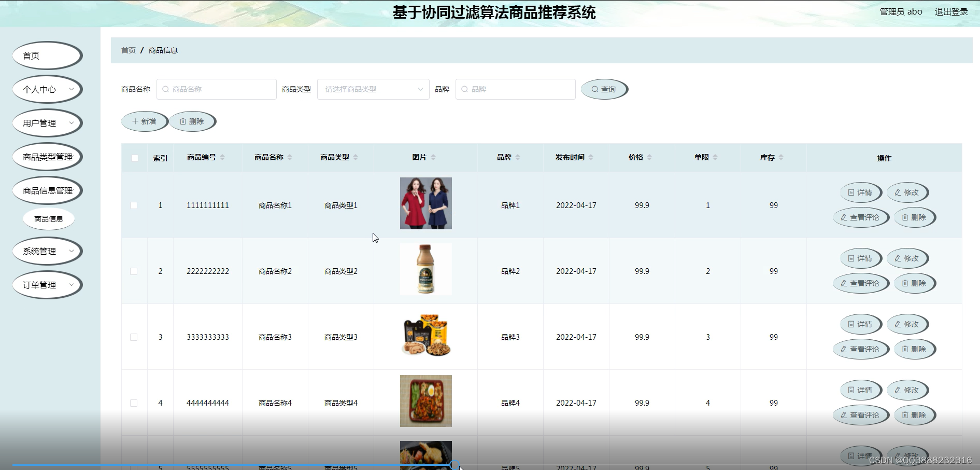Open the 商品名称1 clothing thumbnail
The image size is (980, 470).
coord(426,203)
